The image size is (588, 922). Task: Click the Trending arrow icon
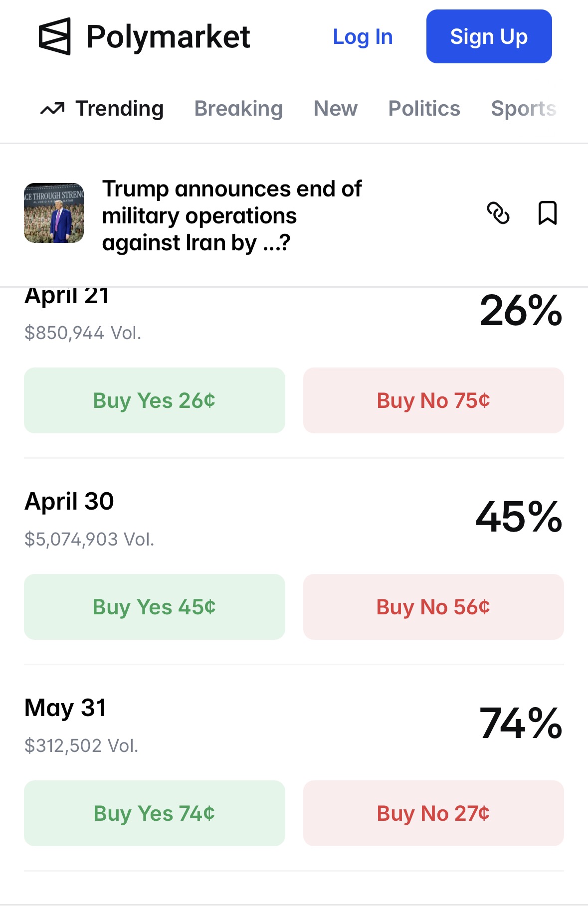pyautogui.click(x=52, y=108)
